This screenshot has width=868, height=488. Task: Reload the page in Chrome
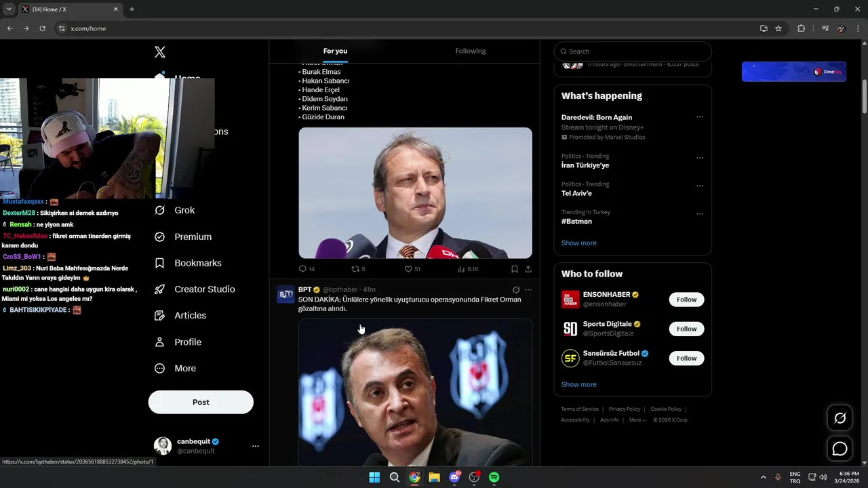42,28
